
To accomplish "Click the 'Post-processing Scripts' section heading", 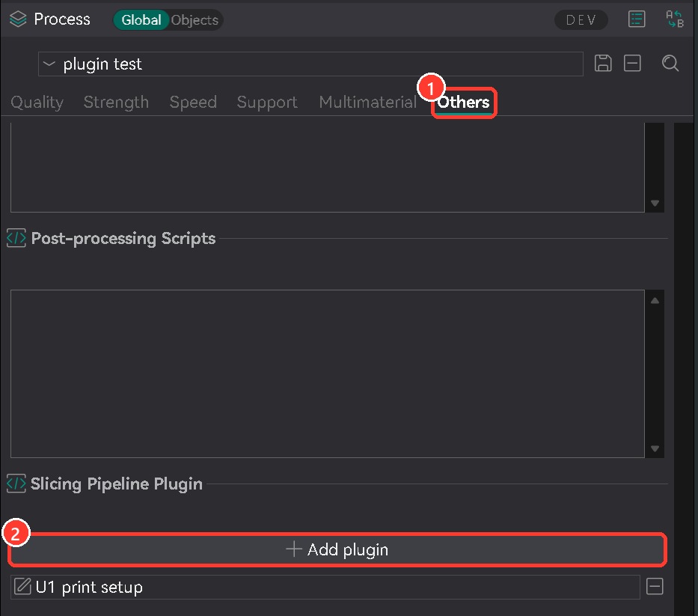I will [x=123, y=238].
